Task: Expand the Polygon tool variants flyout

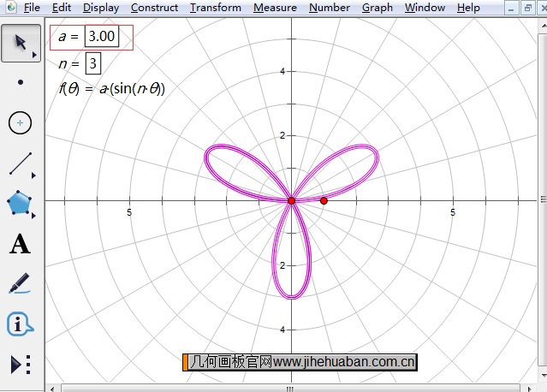Action: [34, 216]
